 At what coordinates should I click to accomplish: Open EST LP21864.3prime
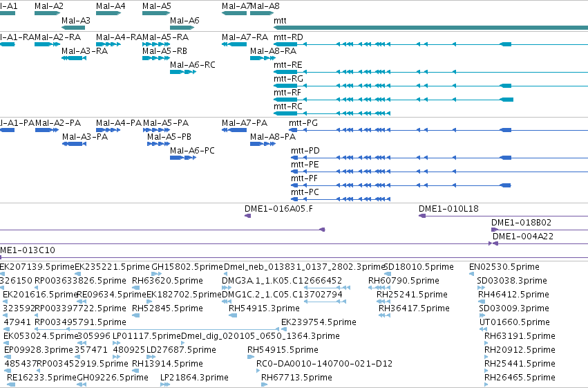pos(194,378)
